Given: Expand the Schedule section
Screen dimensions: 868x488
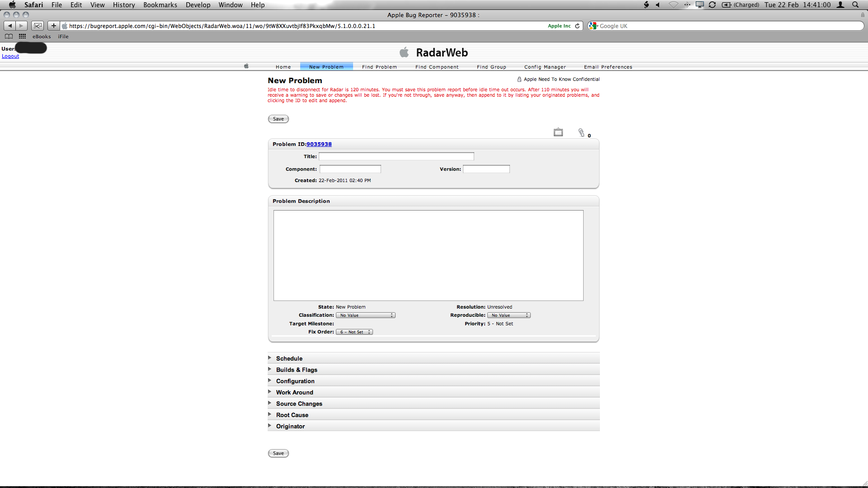Looking at the screenshot, I should [x=434, y=358].
